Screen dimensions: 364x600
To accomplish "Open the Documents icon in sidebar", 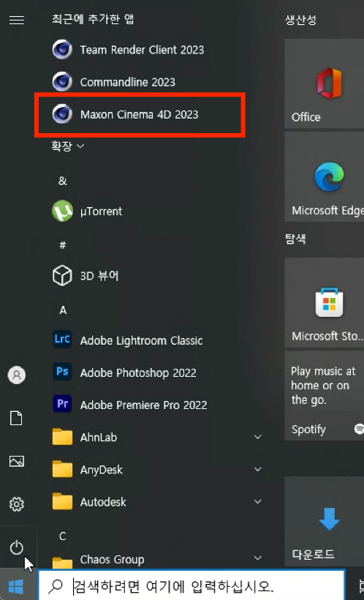I will (x=16, y=419).
